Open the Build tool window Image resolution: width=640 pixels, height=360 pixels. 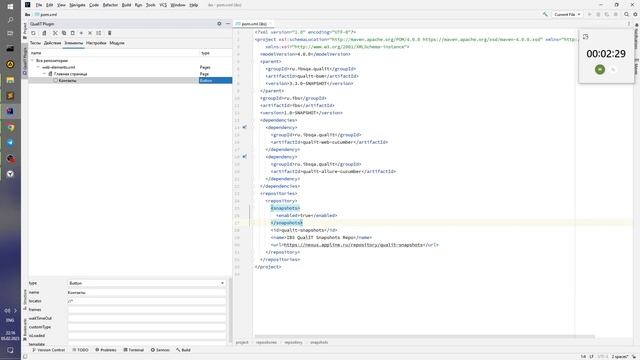183,350
